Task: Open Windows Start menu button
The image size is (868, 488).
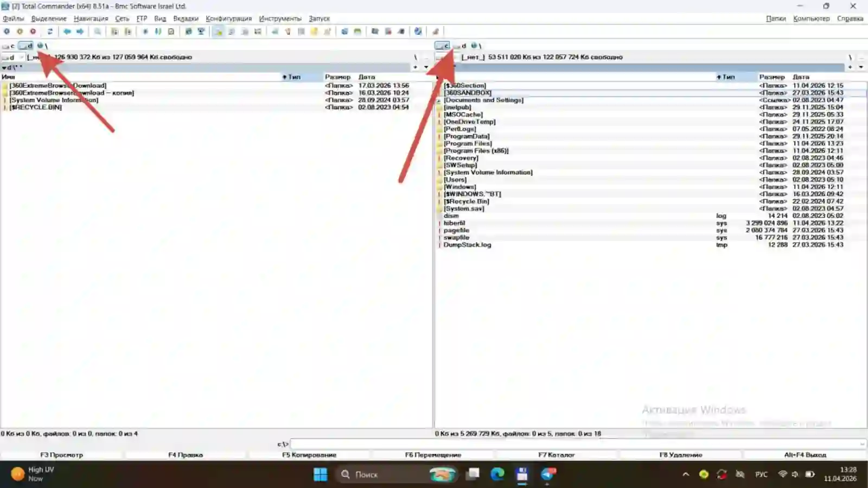Action: click(x=321, y=474)
